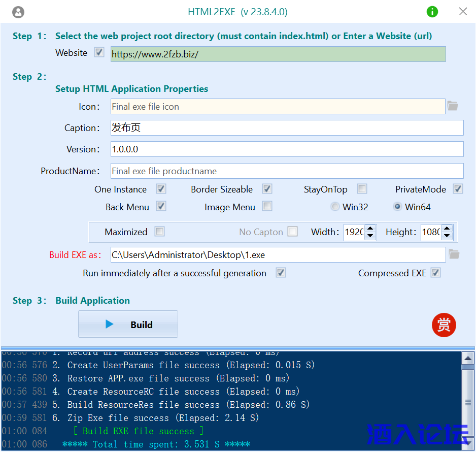Viewport: 476px width, 452px height.
Task: Click the Caption text field
Action: (287, 128)
